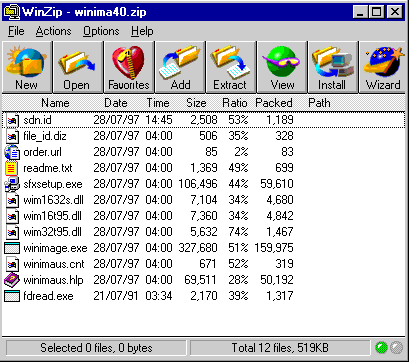Open the Options menu
The image size is (409, 362).
pos(101,31)
